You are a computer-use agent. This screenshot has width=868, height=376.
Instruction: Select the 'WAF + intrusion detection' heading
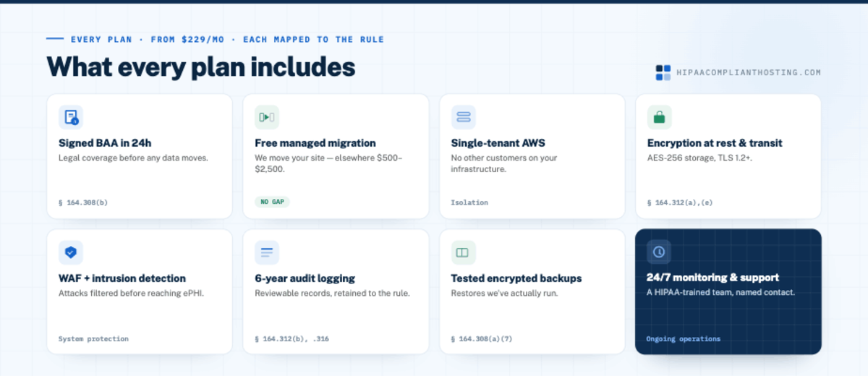click(122, 278)
